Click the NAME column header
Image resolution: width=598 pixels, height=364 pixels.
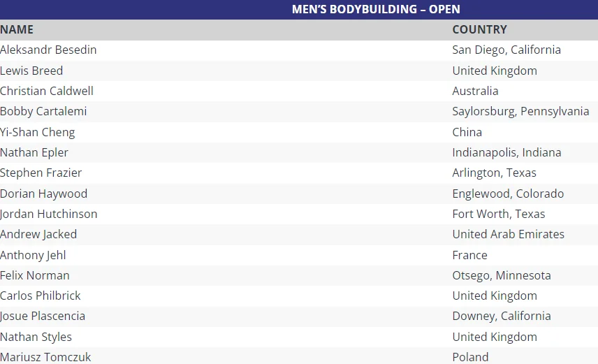[17, 29]
